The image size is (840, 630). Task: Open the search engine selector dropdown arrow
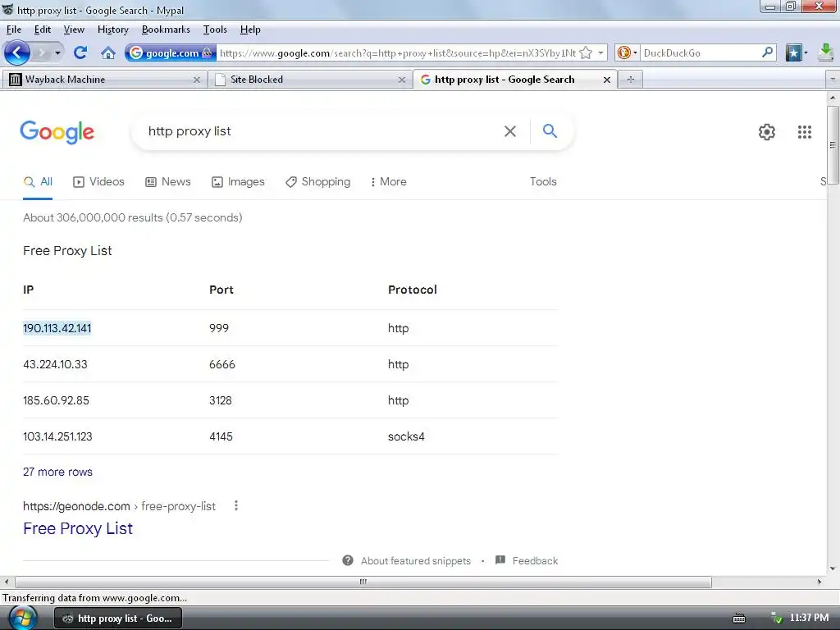[636, 52]
